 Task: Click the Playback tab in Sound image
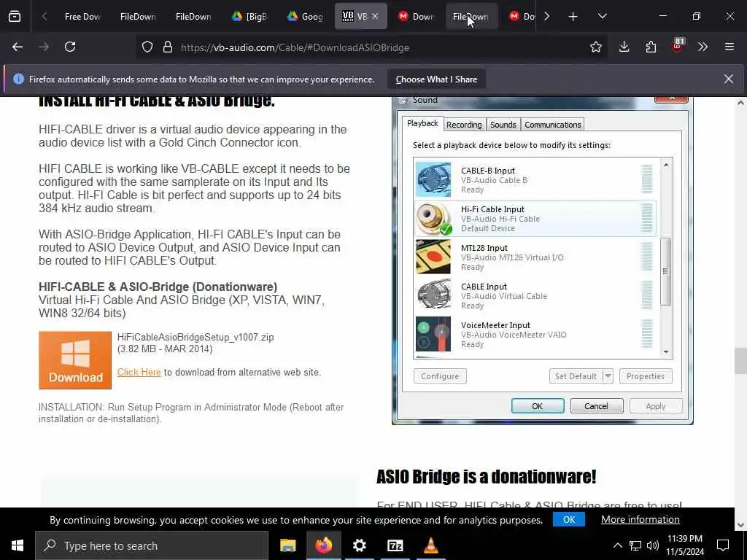point(422,124)
